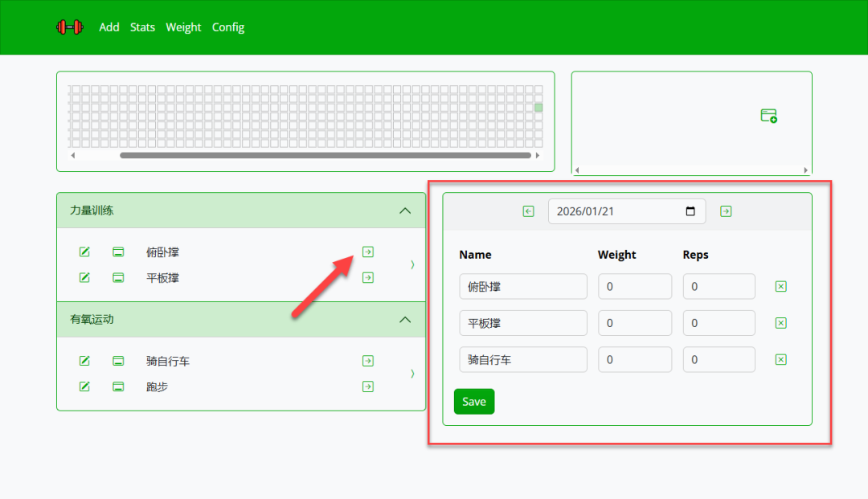The height and width of the screenshot is (499, 868).
Task: Open the Add menu item
Action: [x=109, y=27]
